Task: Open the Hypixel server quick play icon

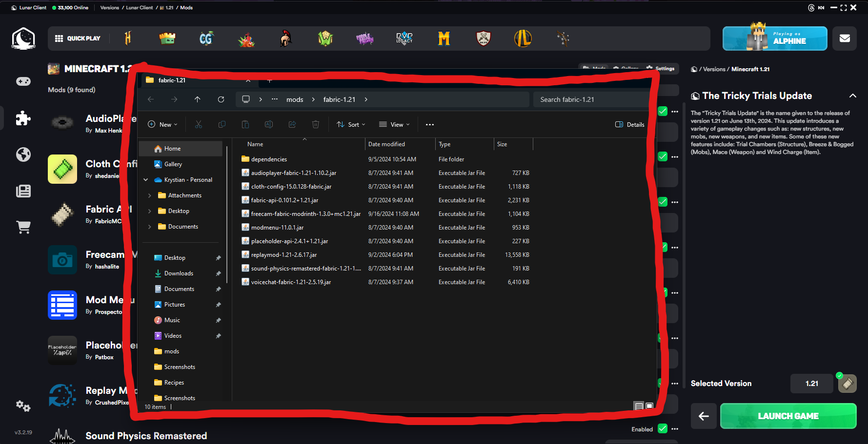Action: [x=128, y=38]
